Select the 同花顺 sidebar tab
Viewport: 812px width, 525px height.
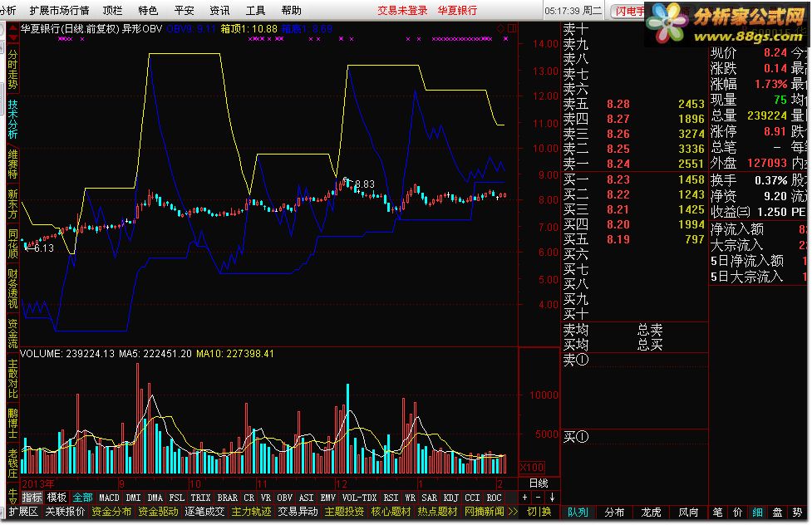tap(13, 244)
